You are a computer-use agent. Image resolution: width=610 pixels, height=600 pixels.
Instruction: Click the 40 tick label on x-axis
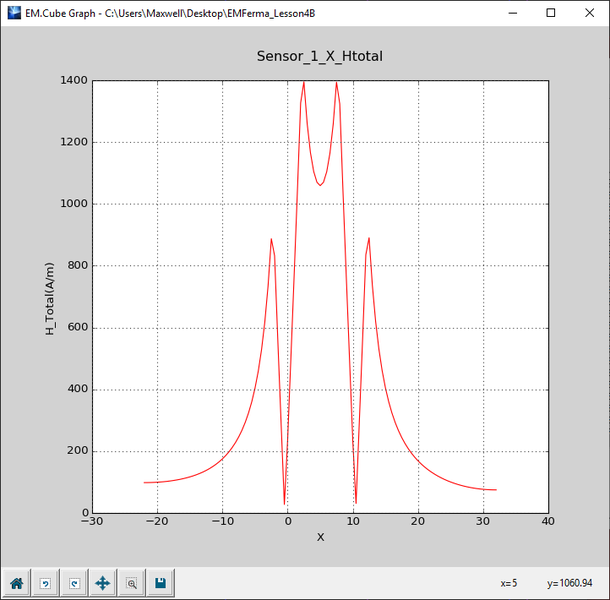(547, 522)
